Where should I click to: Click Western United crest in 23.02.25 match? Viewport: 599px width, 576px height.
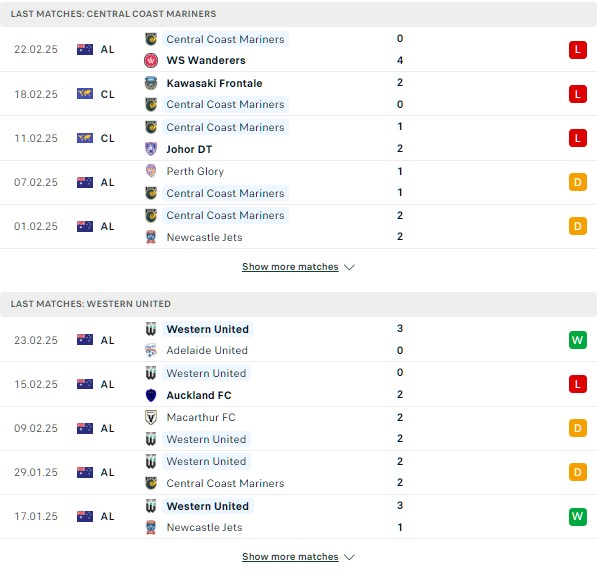[x=151, y=329]
